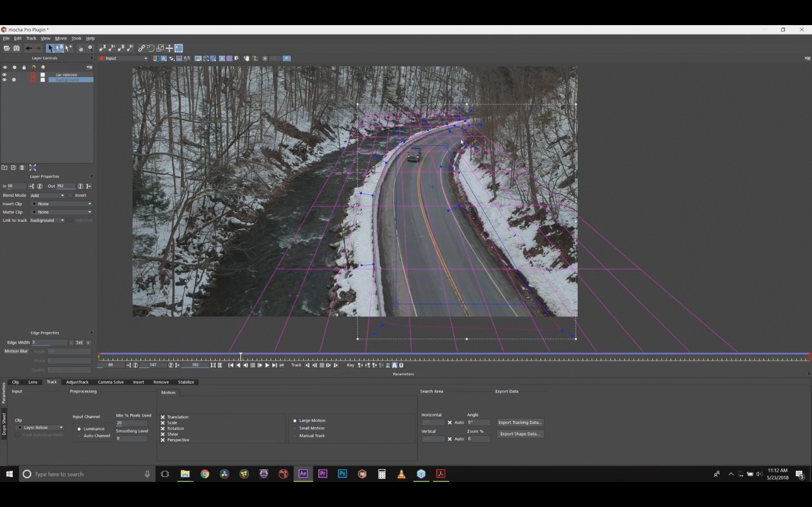Enable Large Motion radio button
Screen dimensions: 812x507
pos(295,420)
